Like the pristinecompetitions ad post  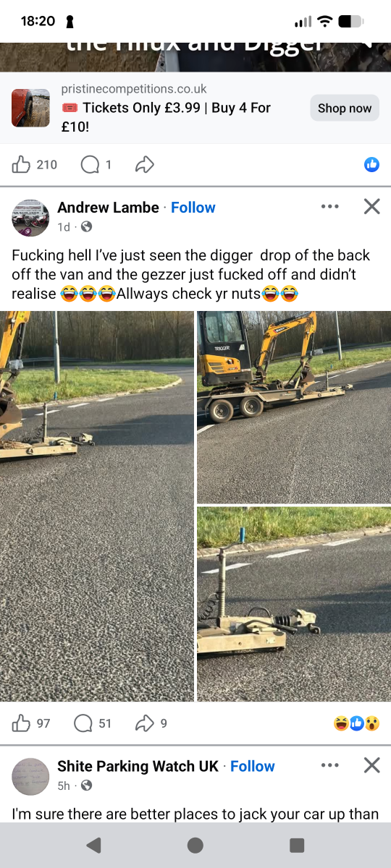coord(34,165)
